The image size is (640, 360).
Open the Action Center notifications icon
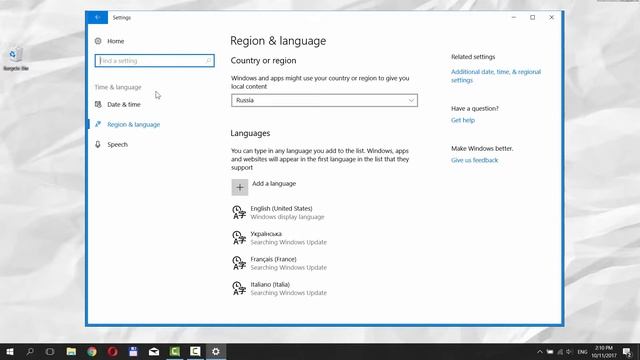coord(627,352)
